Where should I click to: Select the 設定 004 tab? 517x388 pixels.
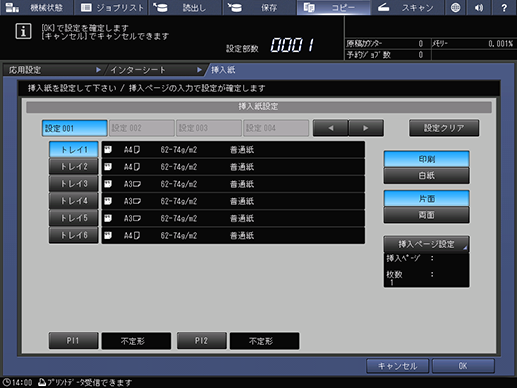pyautogui.click(x=276, y=128)
